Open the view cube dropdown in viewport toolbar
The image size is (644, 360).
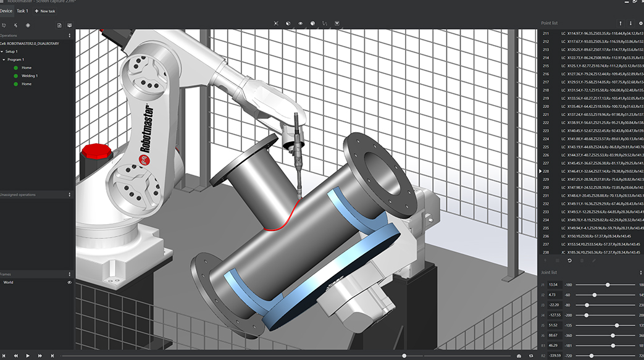[288, 23]
